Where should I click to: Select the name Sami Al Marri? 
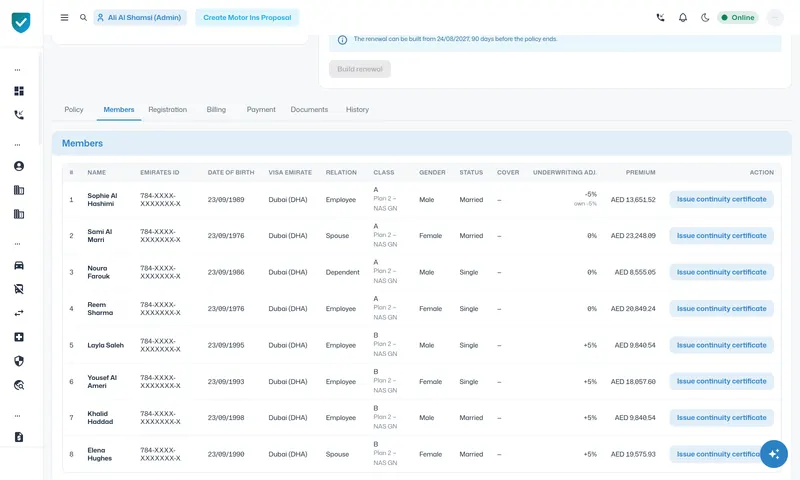click(99, 236)
